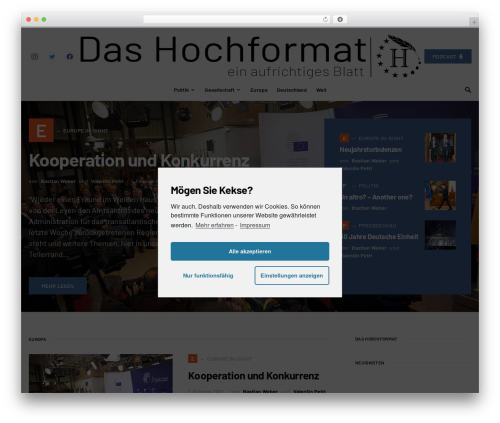Viewport: 500px width, 423px height.
Task: Click the Mögen Sie Kekse? heading
Action: [212, 190]
